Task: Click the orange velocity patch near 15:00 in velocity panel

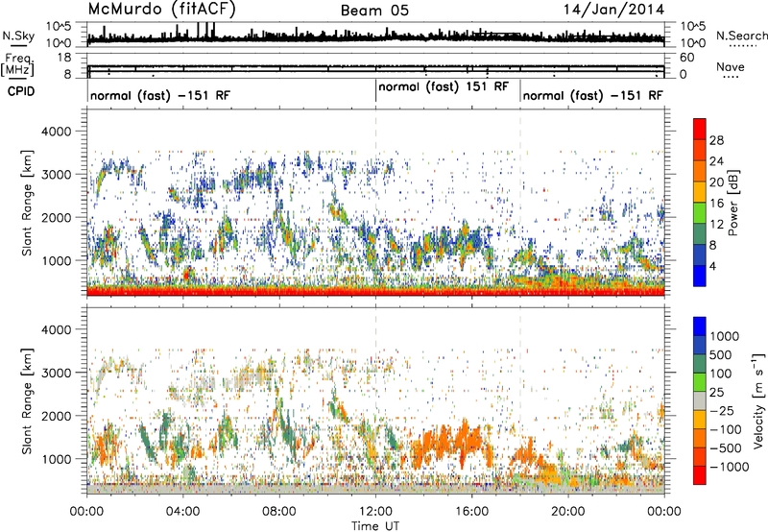Action: coord(448,444)
